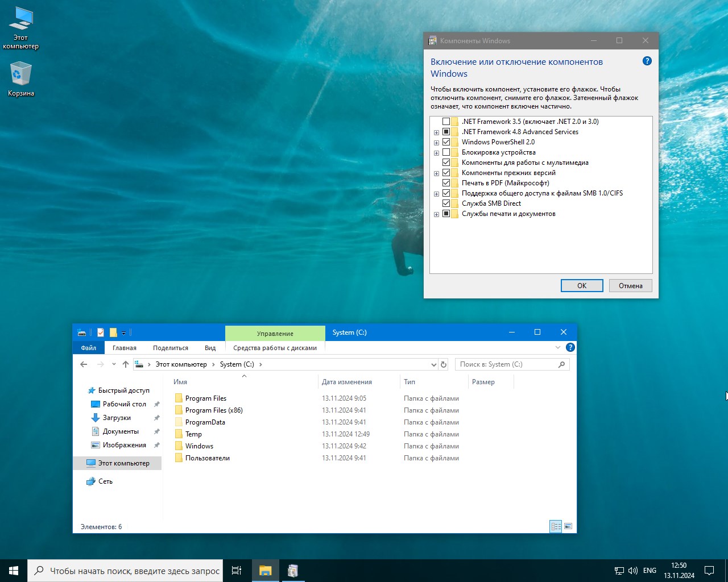
Task: Click the back navigation arrow in Explorer
Action: point(84,364)
